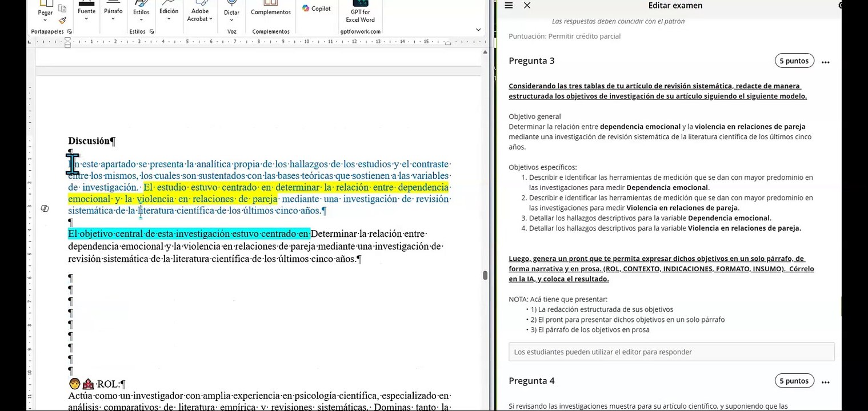Click the 'Objetivos específicos:' label
This screenshot has width=868, height=411.
(543, 167)
